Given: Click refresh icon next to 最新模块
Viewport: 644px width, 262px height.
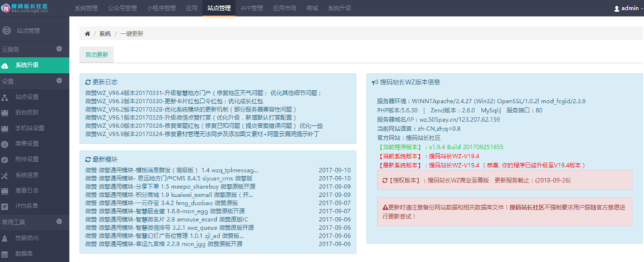Looking at the screenshot, I should (88, 160).
